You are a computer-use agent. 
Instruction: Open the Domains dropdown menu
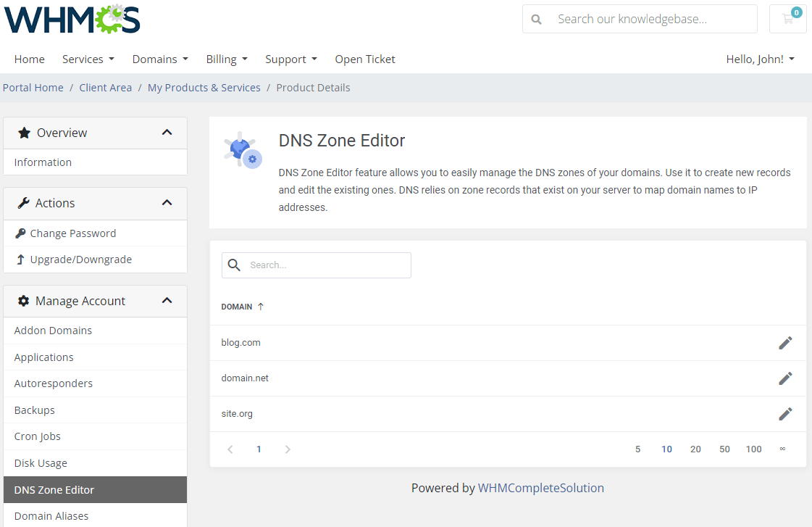point(160,59)
